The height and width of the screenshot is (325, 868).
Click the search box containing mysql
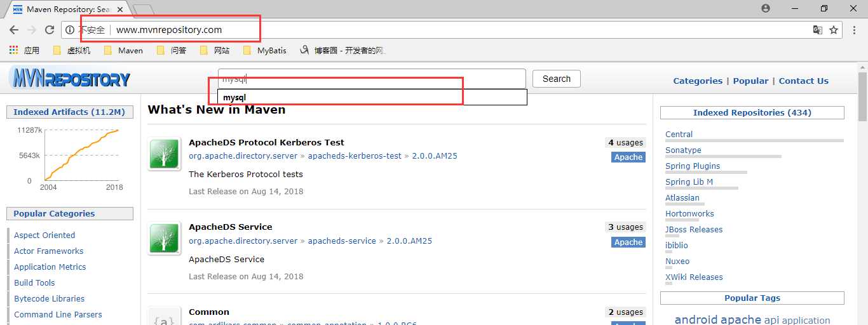pos(372,79)
